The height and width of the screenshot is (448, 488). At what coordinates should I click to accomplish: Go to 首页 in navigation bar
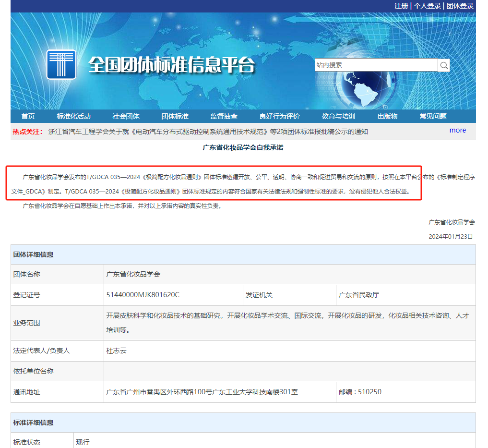point(28,116)
